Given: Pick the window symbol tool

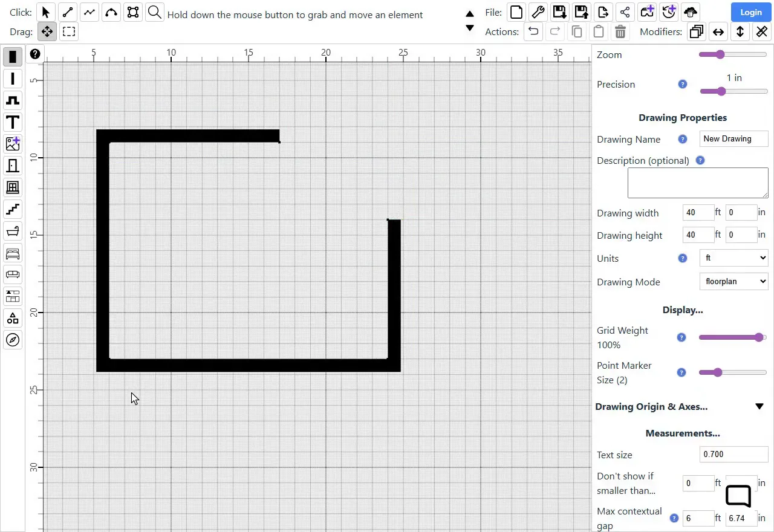Looking at the screenshot, I should pos(13,187).
